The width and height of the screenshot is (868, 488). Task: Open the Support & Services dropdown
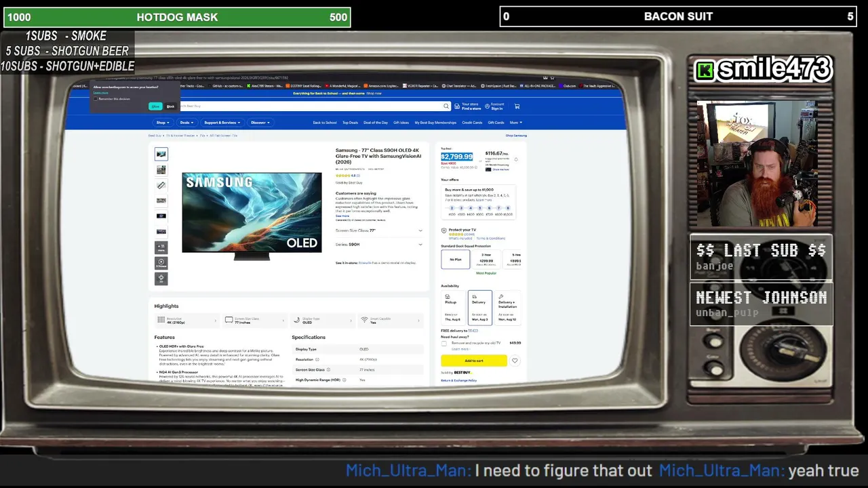pyautogui.click(x=222, y=123)
